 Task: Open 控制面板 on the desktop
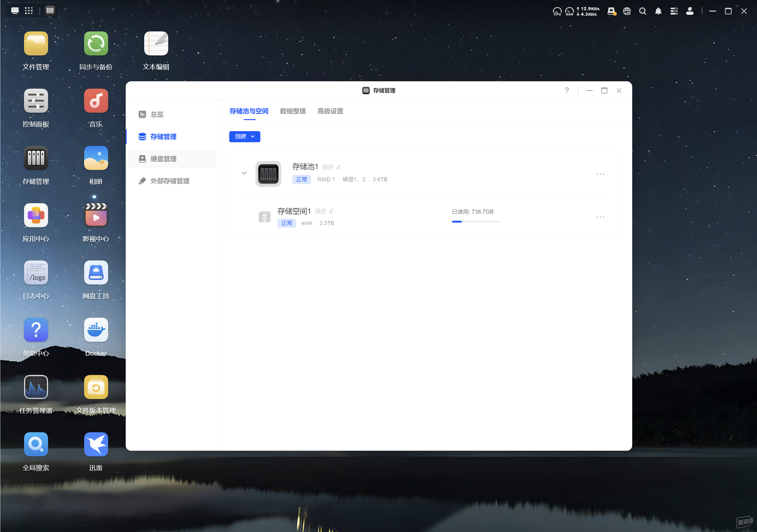click(x=36, y=101)
